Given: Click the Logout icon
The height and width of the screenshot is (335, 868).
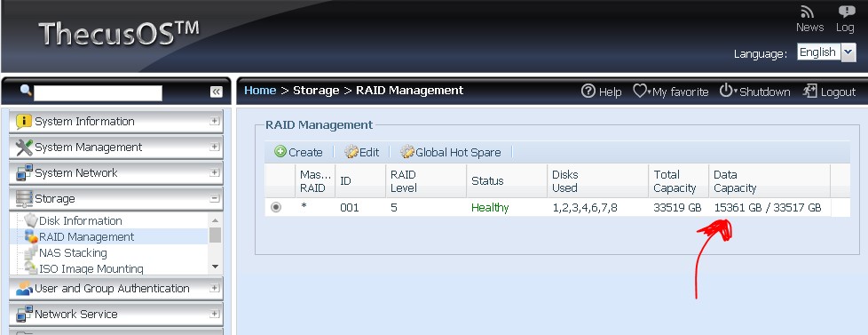Looking at the screenshot, I should click(809, 91).
